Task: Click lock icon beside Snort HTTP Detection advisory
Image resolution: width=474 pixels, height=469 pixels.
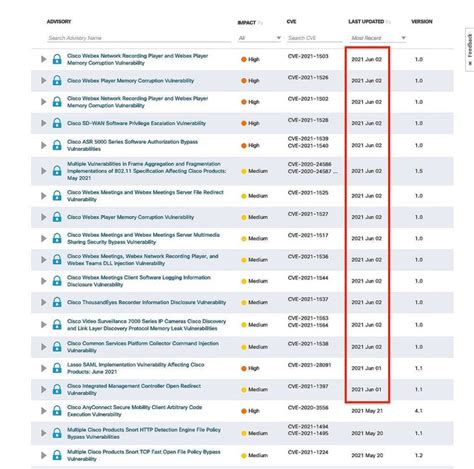Action: pyautogui.click(x=57, y=433)
